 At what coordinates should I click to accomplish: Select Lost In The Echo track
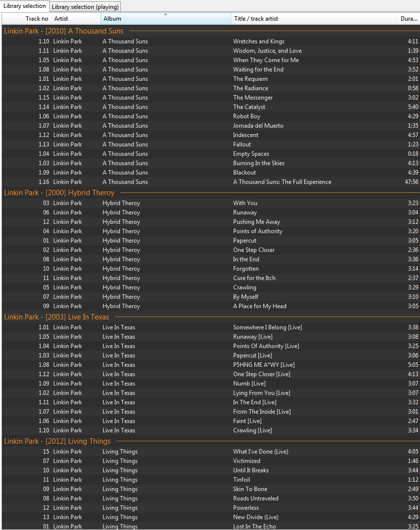pyautogui.click(x=211, y=526)
